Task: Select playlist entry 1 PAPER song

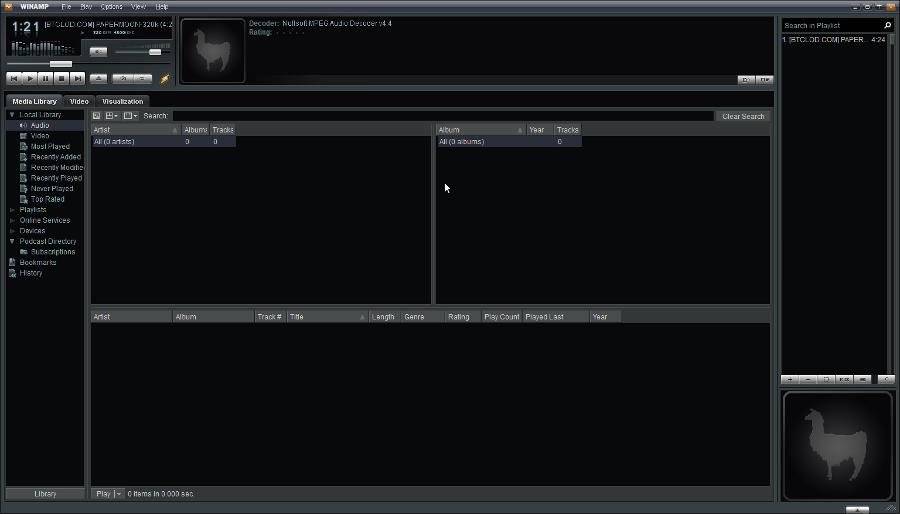Action: pos(834,40)
